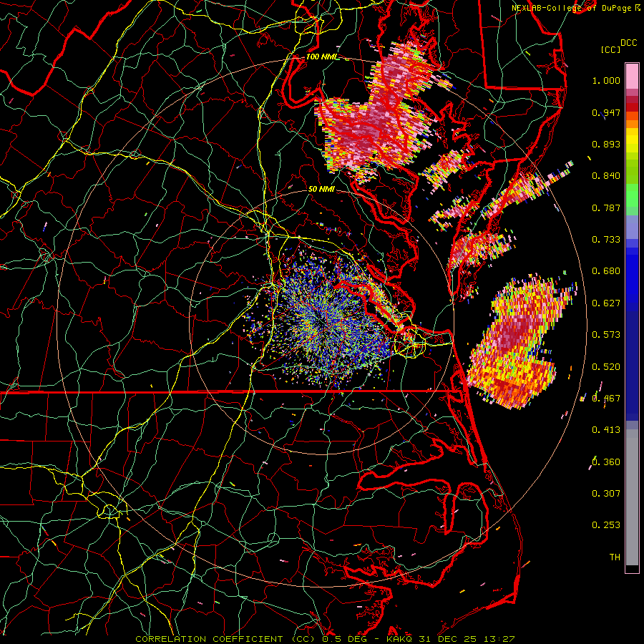Click the 0.520 legend value
Screen dimensions: 644x644
coord(606,367)
